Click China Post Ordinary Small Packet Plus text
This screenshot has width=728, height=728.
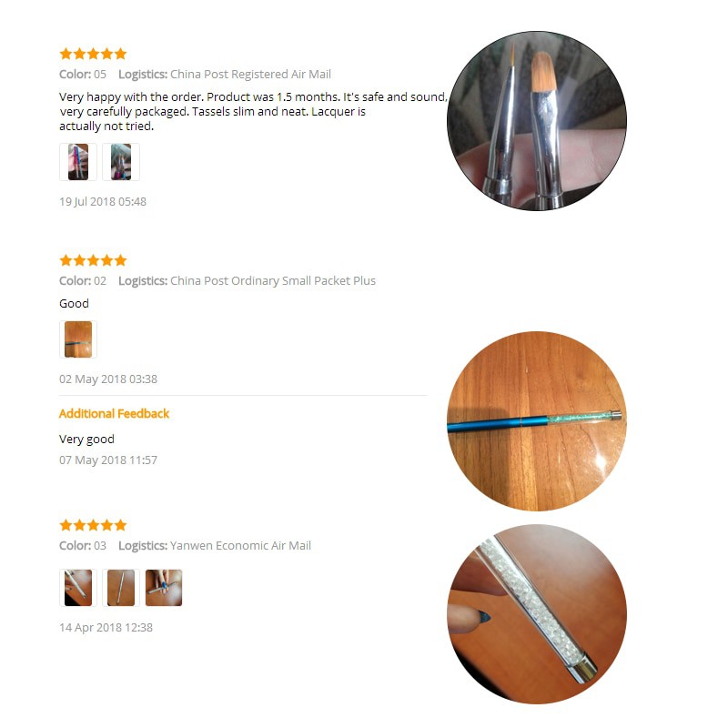[273, 281]
